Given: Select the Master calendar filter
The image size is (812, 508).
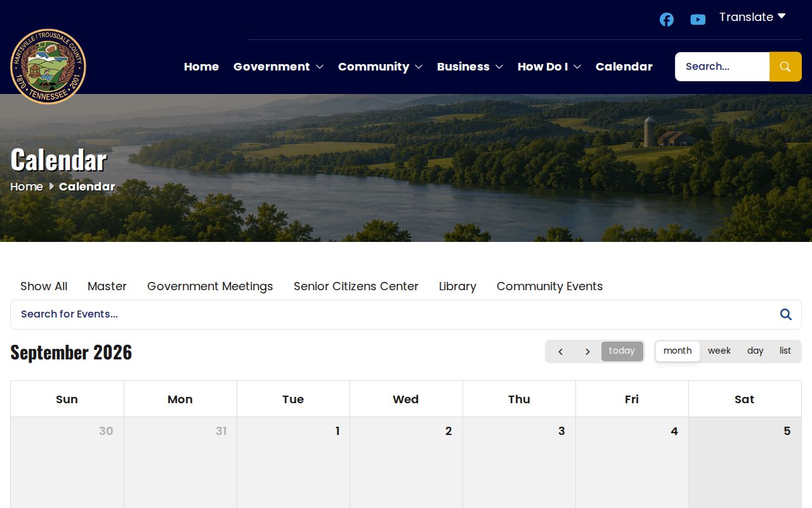Looking at the screenshot, I should pos(107,286).
